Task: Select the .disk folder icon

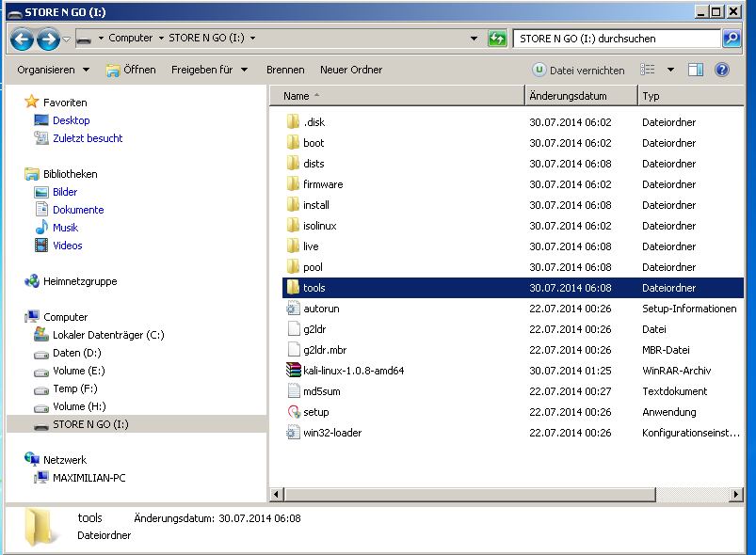Action: pyautogui.click(x=293, y=122)
